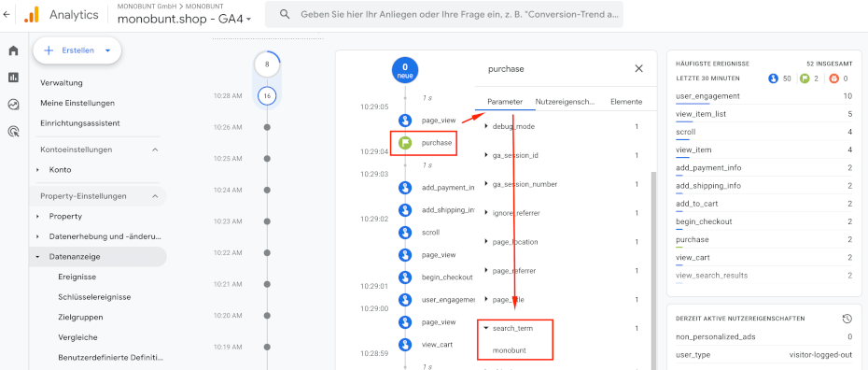Click the back arrow icon
The height and width of the screenshot is (370, 868).
(7, 15)
